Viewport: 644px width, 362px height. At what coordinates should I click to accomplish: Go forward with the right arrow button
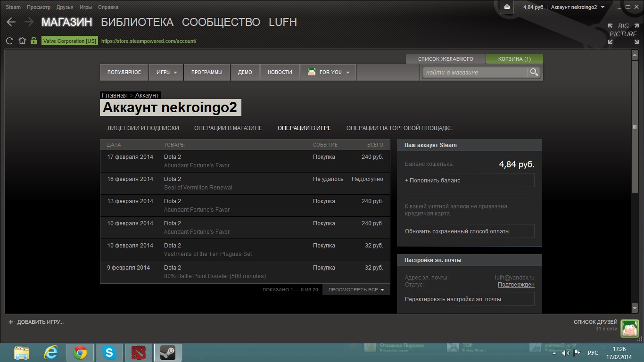[29, 22]
